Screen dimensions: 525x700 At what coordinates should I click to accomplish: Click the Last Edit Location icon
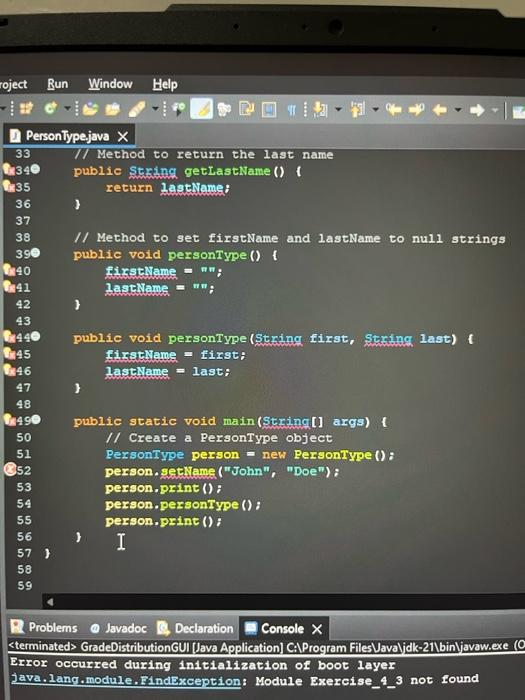click(393, 109)
